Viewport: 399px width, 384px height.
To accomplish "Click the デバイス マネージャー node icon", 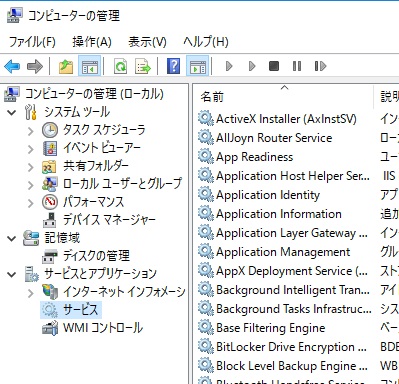I will click(x=50, y=220).
